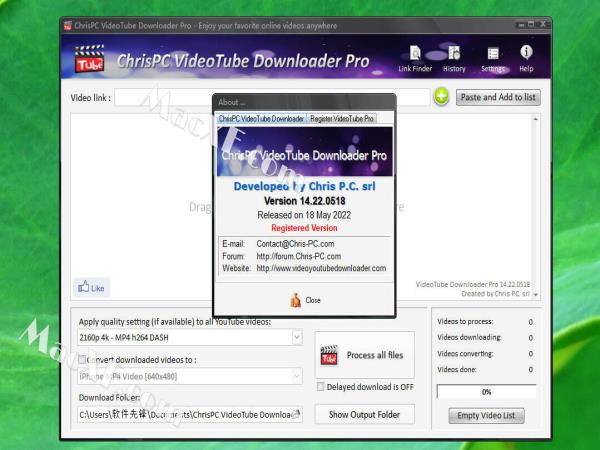Click the Videos to process label
Image resolution: width=600 pixels, height=450 pixels.
point(465,321)
